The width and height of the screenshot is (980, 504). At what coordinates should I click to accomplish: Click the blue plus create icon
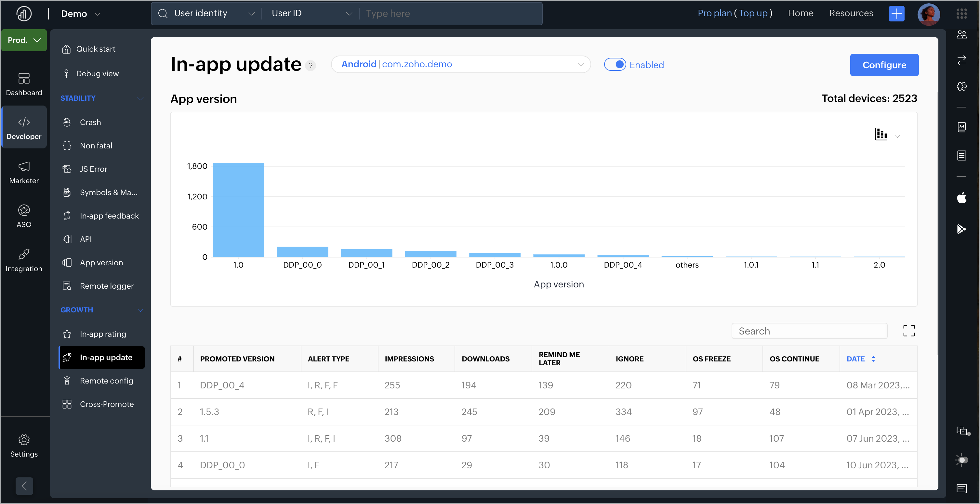point(896,14)
